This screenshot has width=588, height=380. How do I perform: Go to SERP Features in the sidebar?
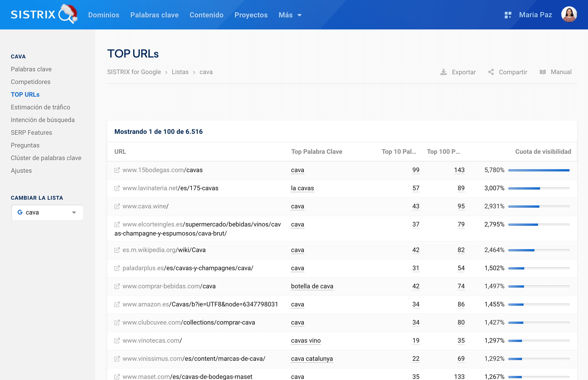[31, 132]
